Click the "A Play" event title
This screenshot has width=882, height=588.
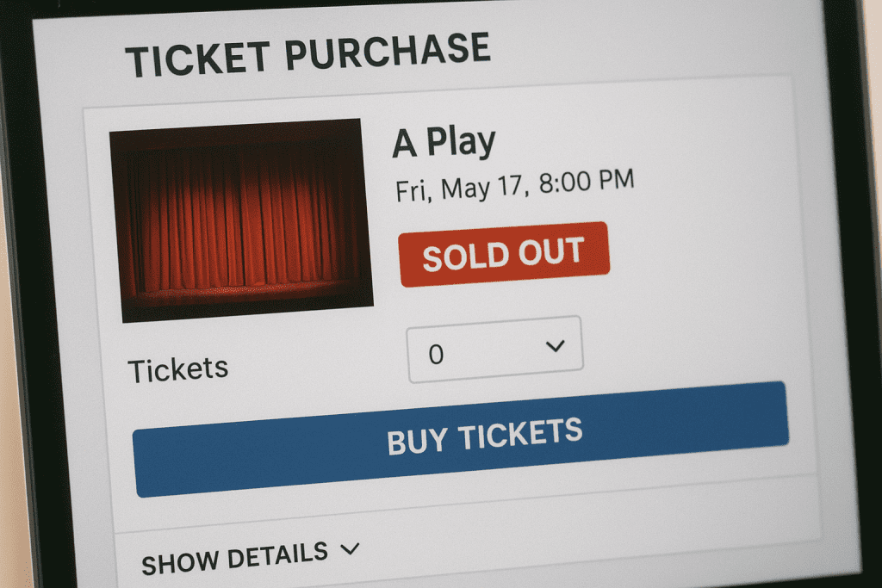click(x=444, y=142)
